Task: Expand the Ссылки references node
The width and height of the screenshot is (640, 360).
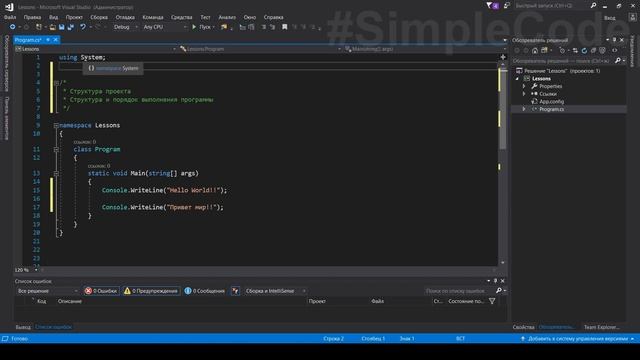Action: coord(524,94)
